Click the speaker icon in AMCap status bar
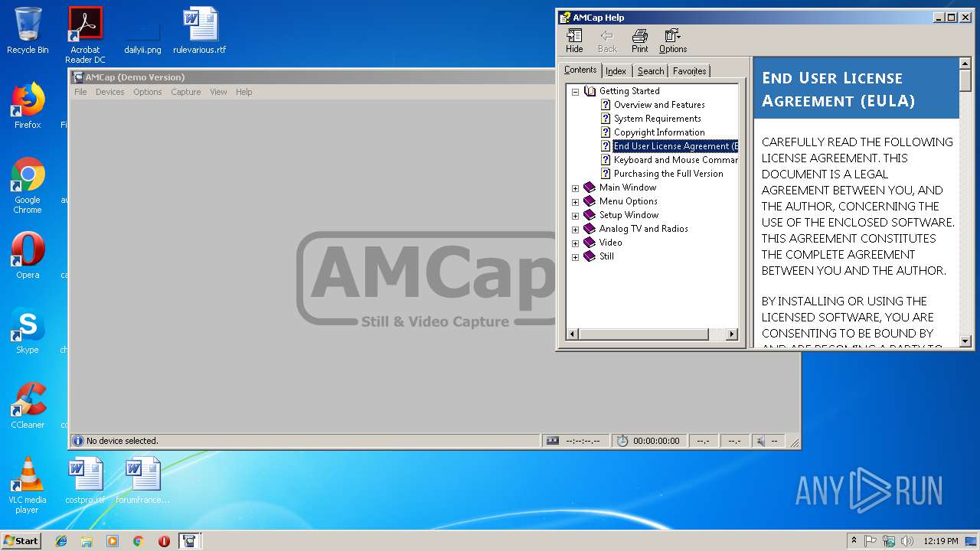980x551 pixels. tap(760, 441)
